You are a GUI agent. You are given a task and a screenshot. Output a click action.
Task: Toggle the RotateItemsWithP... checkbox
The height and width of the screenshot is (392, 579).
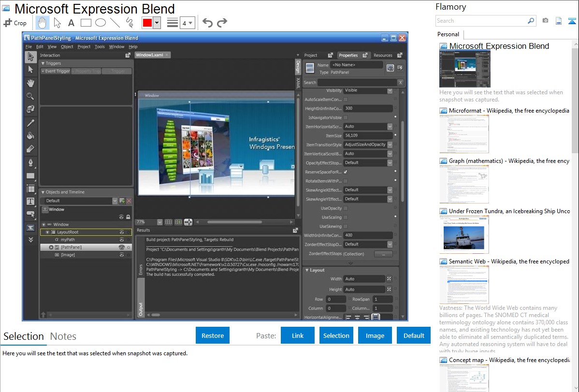click(x=346, y=181)
